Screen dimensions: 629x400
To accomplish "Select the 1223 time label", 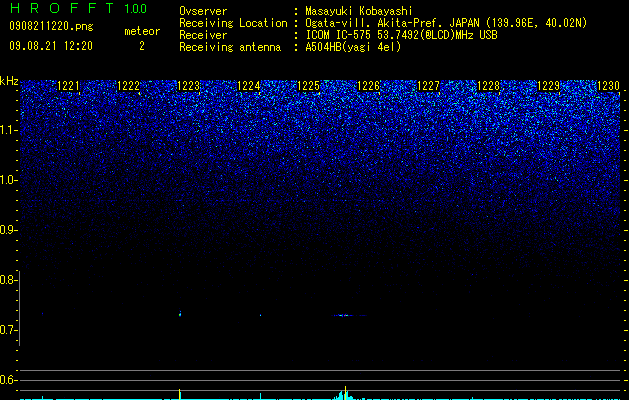I will [x=189, y=86].
